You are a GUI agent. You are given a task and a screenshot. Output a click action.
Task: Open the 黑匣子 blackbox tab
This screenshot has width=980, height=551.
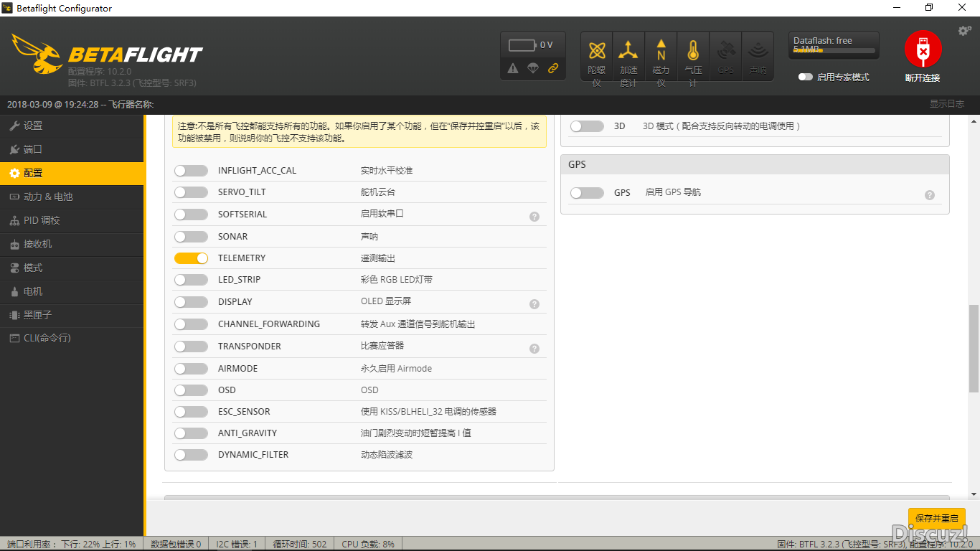72,315
